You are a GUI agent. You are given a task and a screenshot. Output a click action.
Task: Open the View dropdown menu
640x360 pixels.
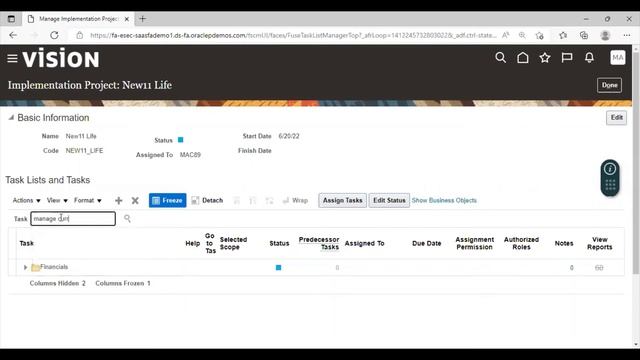(x=57, y=200)
